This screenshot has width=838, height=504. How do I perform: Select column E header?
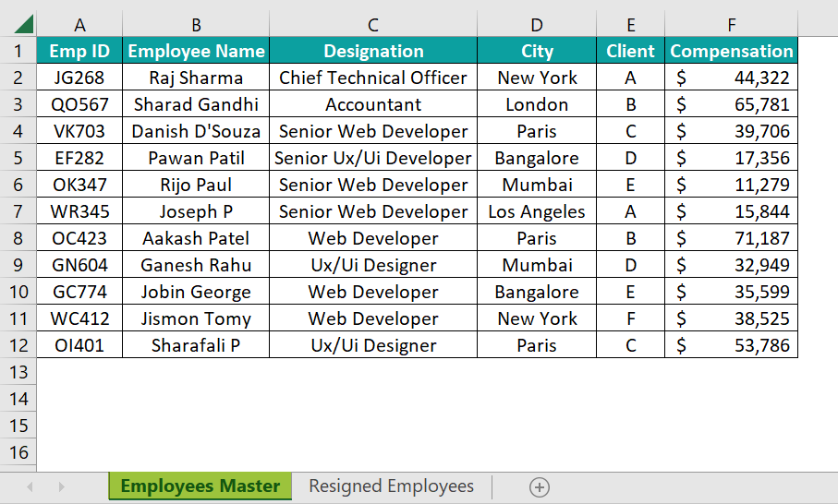tap(631, 25)
